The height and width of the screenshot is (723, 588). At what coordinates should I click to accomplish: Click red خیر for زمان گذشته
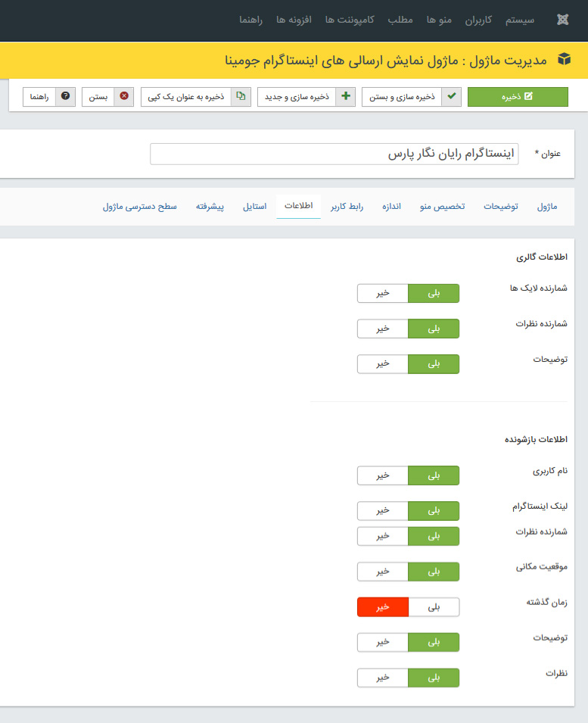[383, 607]
